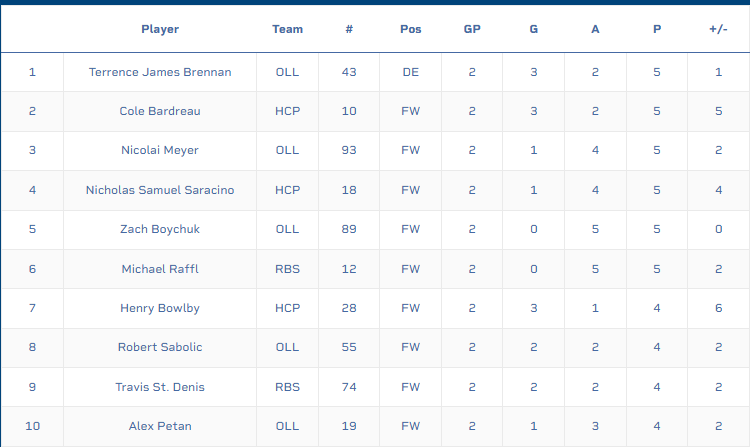Image resolution: width=750 pixels, height=447 pixels.
Task: Sort by GP column header
Action: [x=472, y=29]
